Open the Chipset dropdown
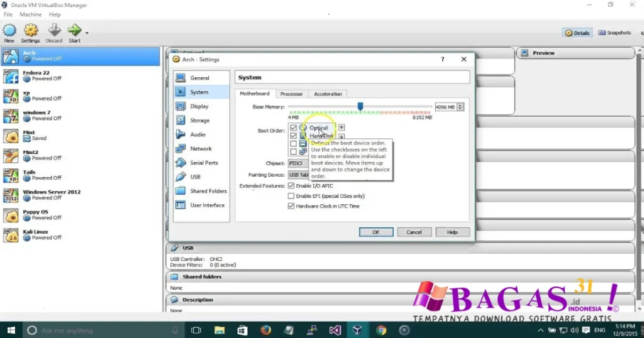Image resolution: width=644 pixels, height=338 pixels. [298, 163]
